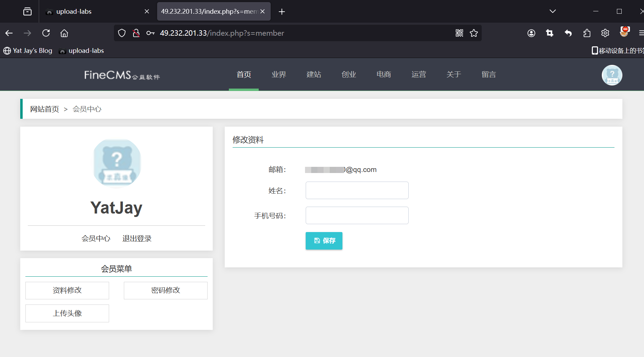The width and height of the screenshot is (644, 357).
Task: Click the 退出登录 logout link
Action: click(x=137, y=238)
